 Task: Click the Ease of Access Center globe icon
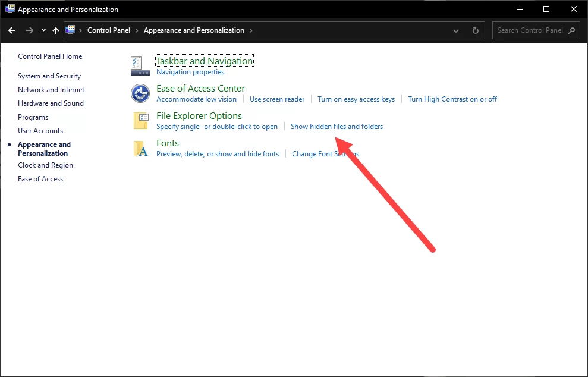click(x=140, y=93)
